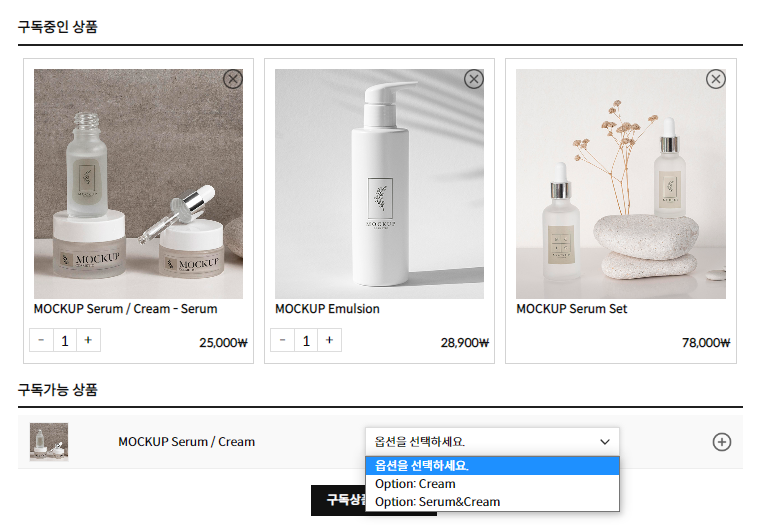Click MOCKUP Serum / Cream name in 구독가능 상품

pos(187,442)
